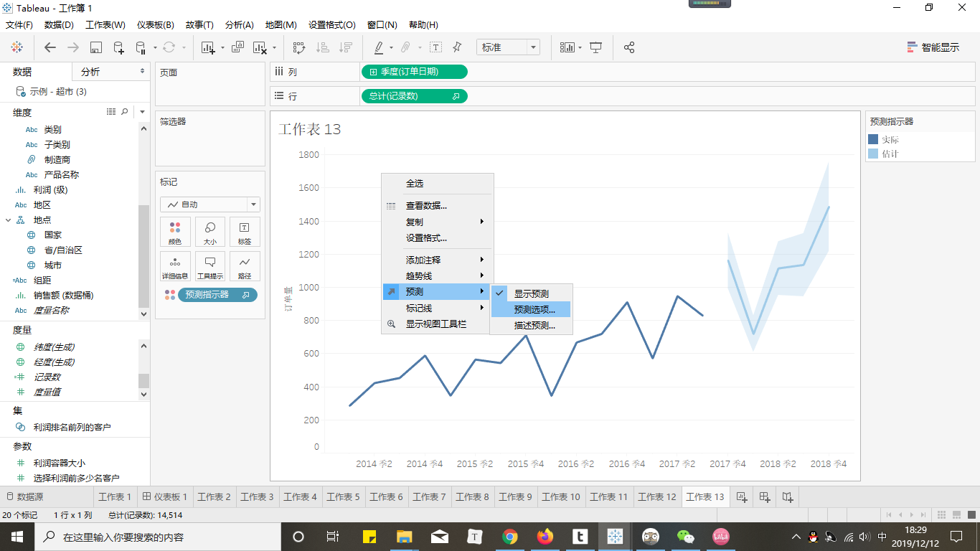Click the duplicate worksheet icon
This screenshot has height=551, width=980.
pyautogui.click(x=238, y=47)
